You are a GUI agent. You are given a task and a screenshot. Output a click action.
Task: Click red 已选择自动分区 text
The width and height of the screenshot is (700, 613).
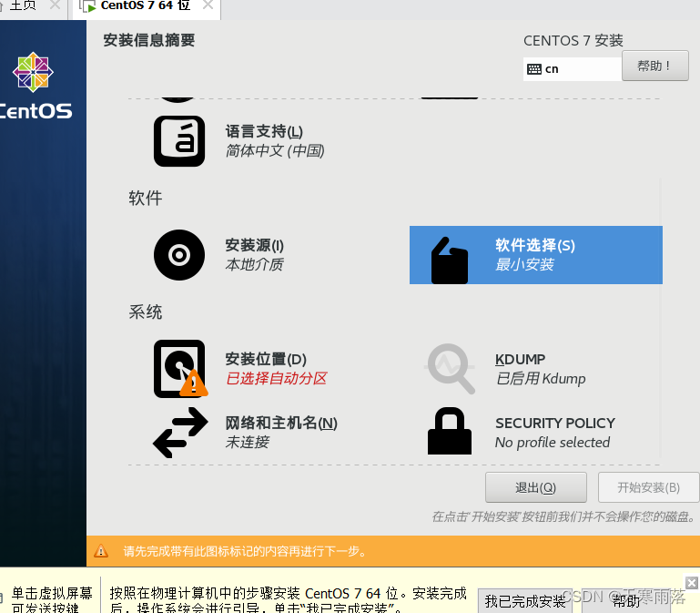(277, 378)
